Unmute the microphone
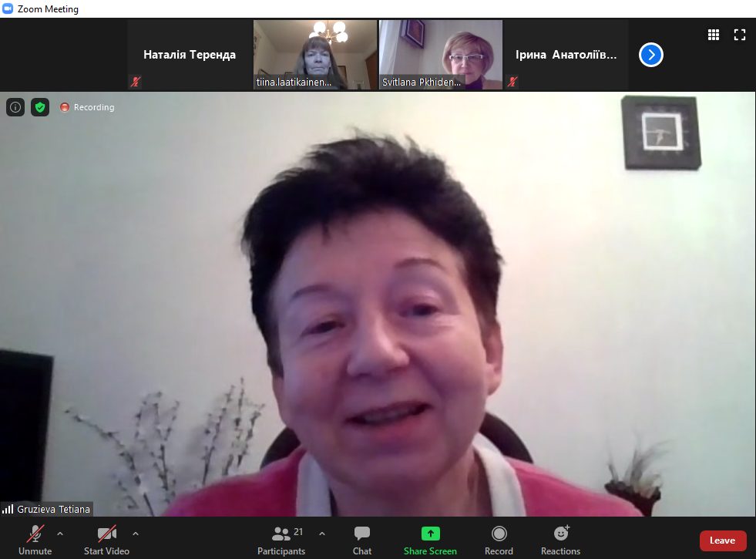This screenshot has height=559, width=756. pos(35,540)
